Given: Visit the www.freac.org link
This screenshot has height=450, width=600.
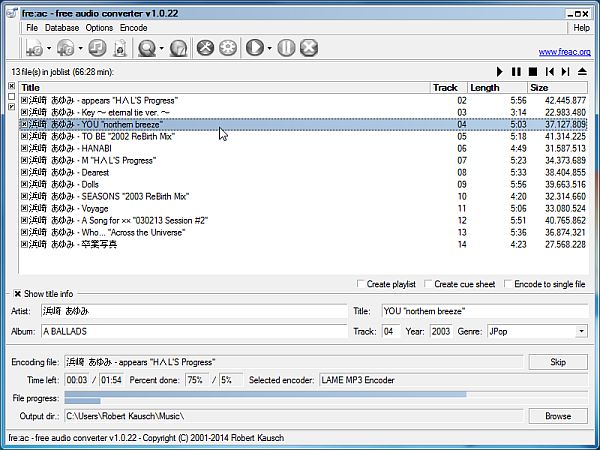Looking at the screenshot, I should pos(564,52).
